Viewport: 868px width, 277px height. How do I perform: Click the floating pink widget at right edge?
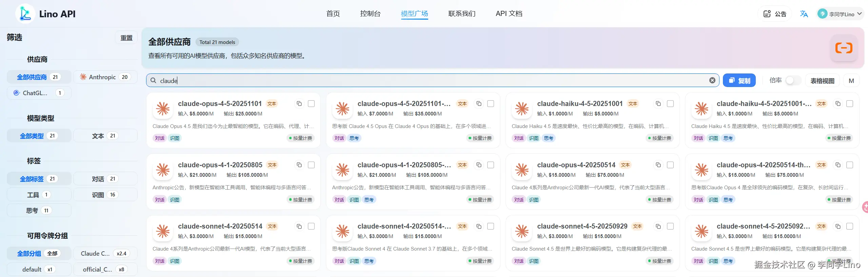pyautogui.click(x=865, y=207)
